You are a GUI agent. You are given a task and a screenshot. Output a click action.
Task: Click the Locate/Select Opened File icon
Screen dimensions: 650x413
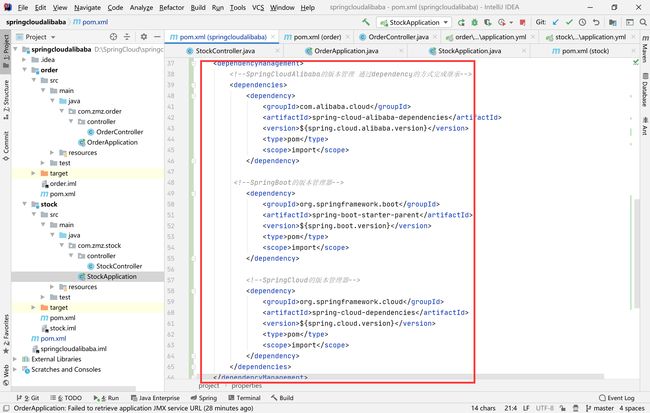113,37
